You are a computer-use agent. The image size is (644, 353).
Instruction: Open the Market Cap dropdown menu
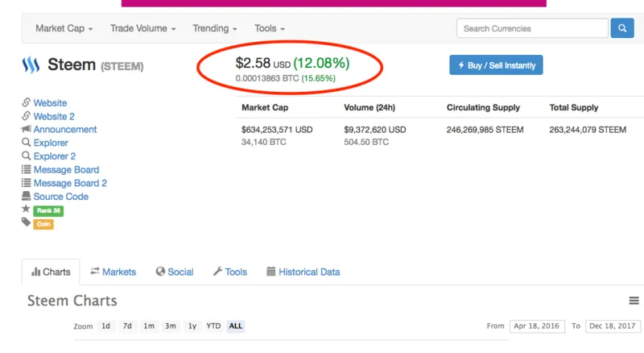[64, 28]
